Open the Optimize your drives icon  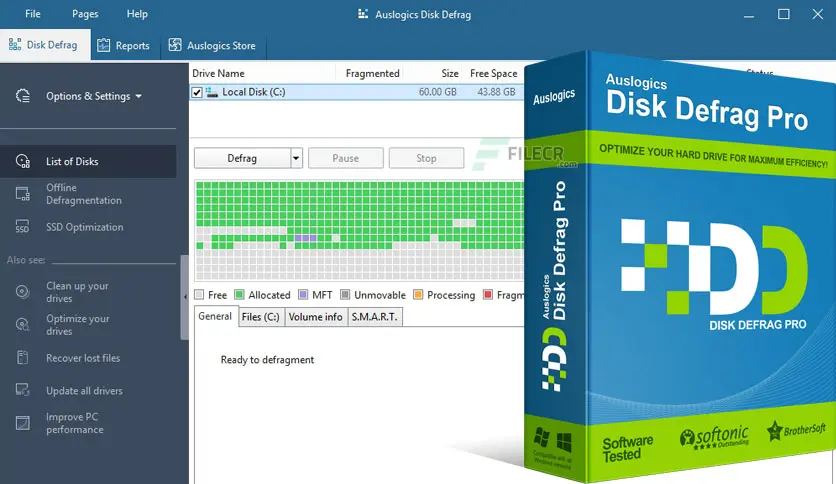coord(23,325)
